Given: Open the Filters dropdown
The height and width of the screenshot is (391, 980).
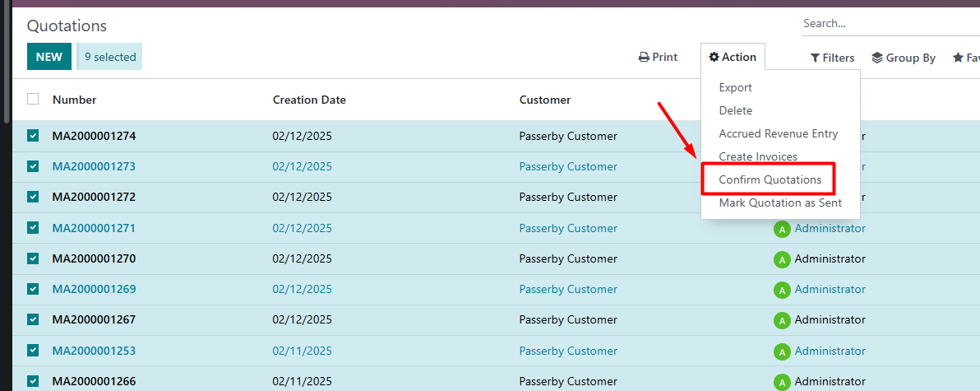Looking at the screenshot, I should (x=832, y=58).
